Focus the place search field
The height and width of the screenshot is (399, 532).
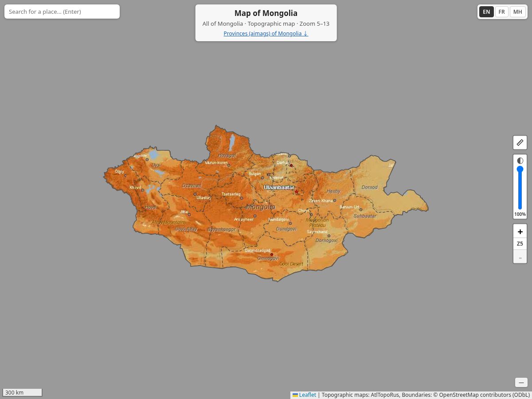[x=62, y=12]
